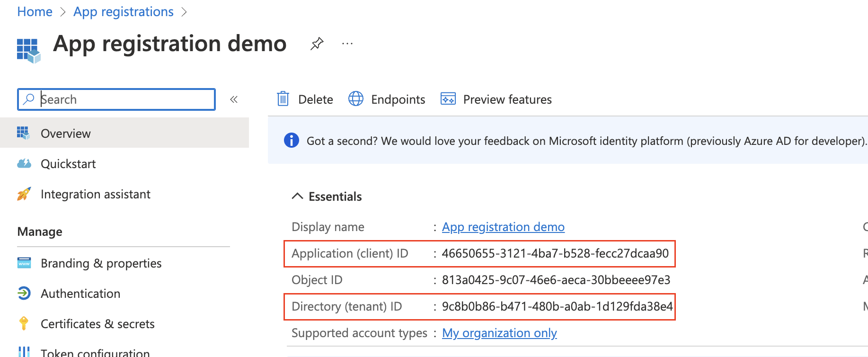Open Certificates & secrets page
This screenshot has width=868, height=357.
click(124, 324)
